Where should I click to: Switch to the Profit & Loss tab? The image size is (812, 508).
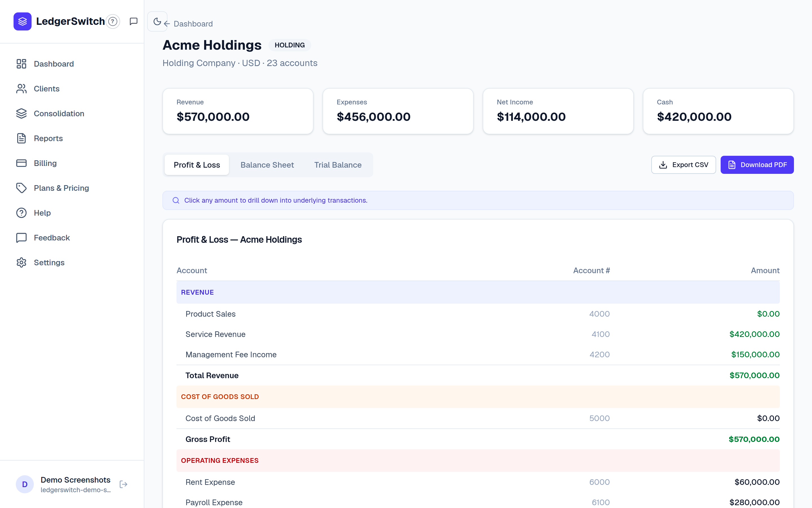pyautogui.click(x=197, y=165)
